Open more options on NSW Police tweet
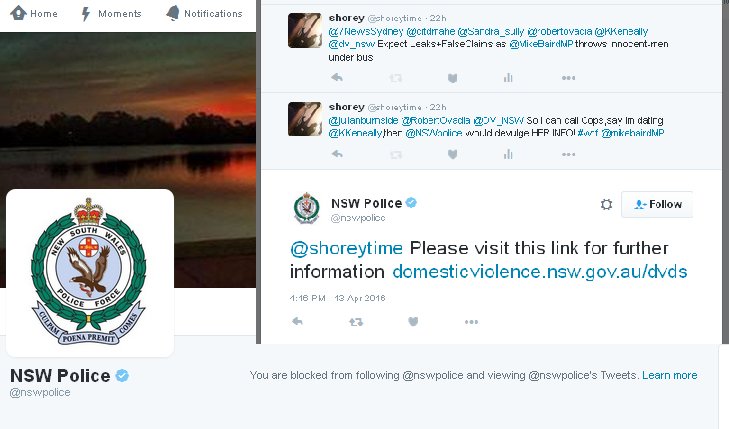 471,322
